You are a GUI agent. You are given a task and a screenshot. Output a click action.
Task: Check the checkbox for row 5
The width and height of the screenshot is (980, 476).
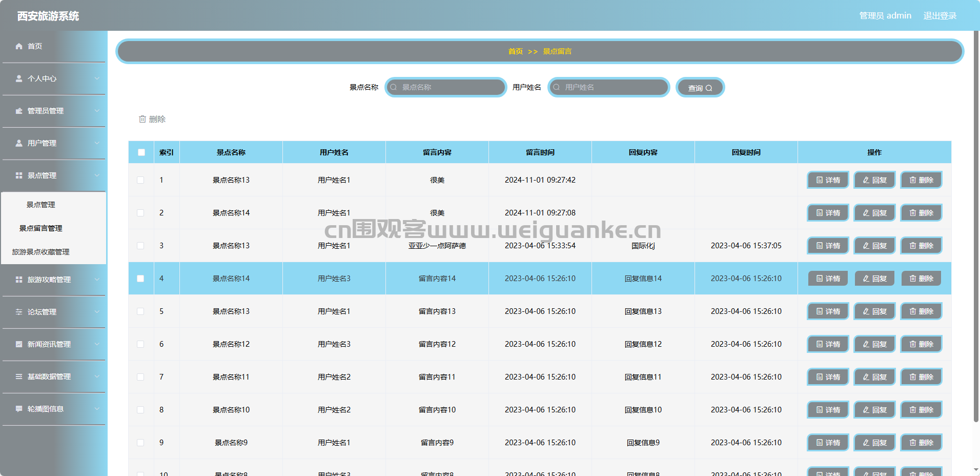point(140,311)
